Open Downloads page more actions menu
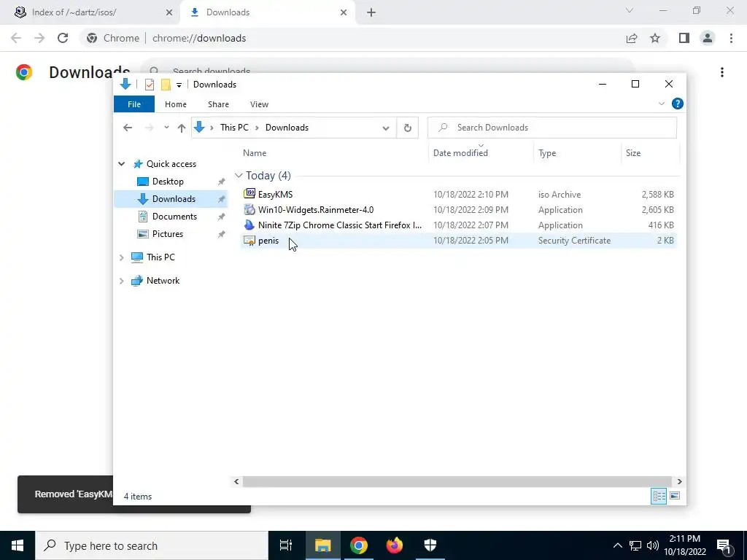The height and width of the screenshot is (560, 747). click(722, 72)
